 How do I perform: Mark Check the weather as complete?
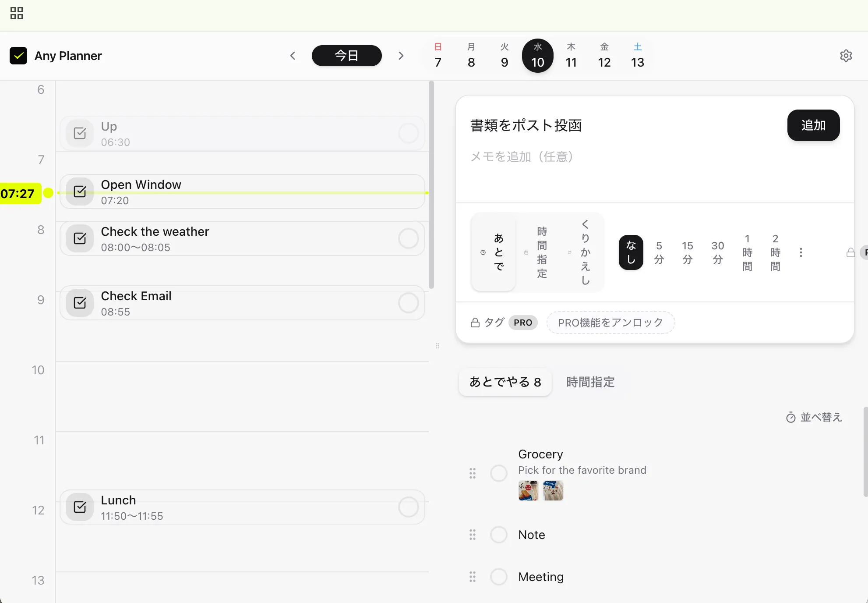(x=409, y=238)
